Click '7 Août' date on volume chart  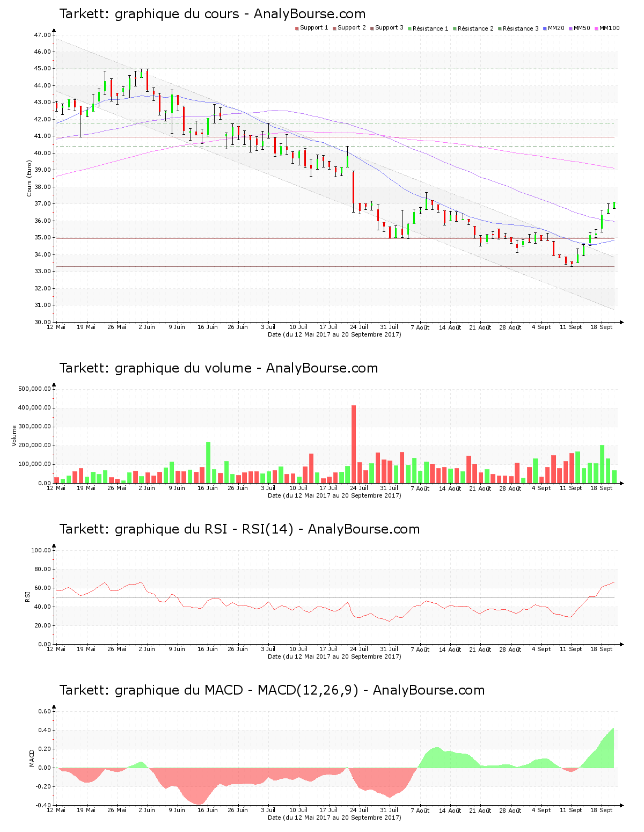click(420, 488)
